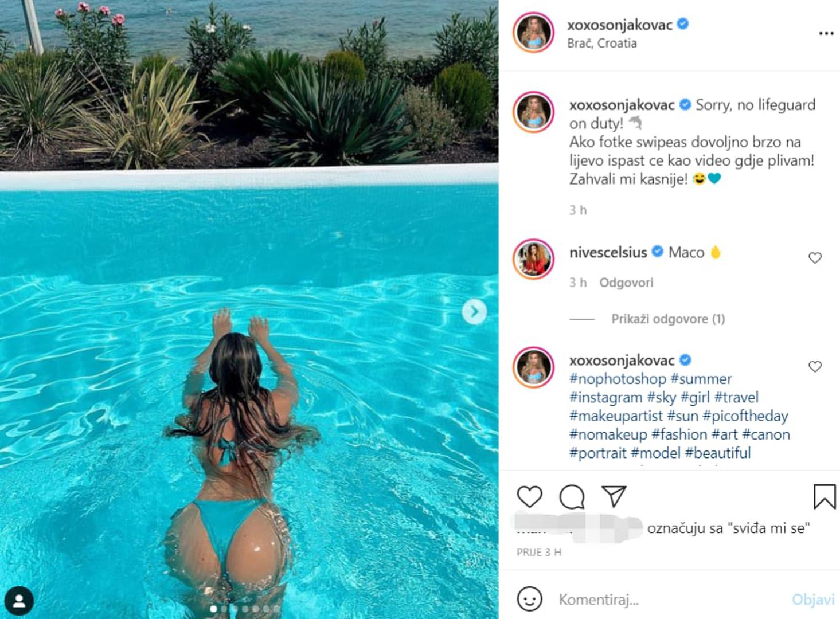Open nivescelsius profile avatar
Viewport: 840px width, 619px height.
(534, 259)
